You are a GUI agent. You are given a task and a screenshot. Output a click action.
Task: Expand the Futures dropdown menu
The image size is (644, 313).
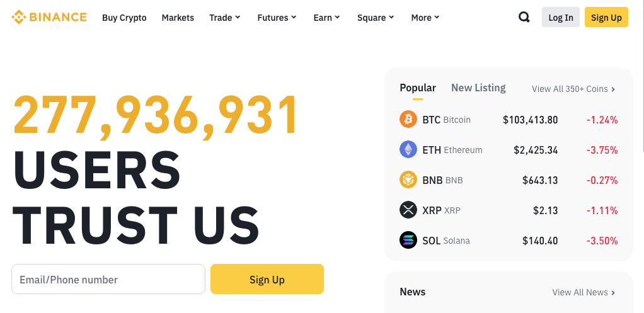point(277,18)
